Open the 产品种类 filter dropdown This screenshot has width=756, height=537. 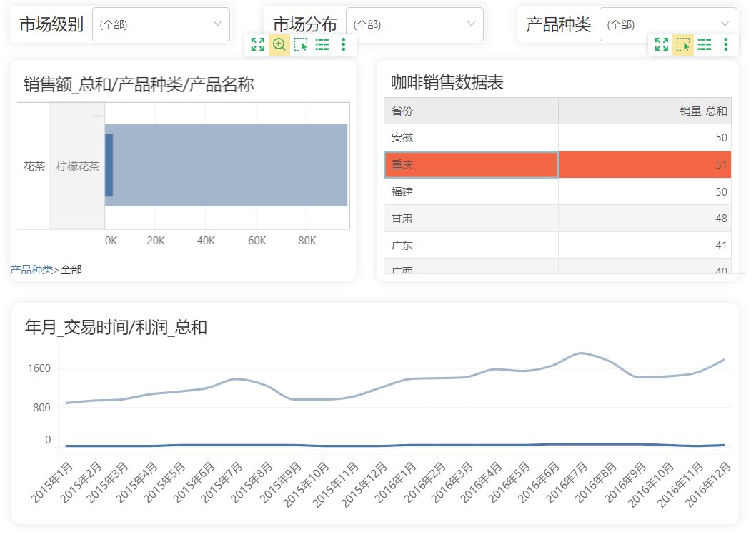click(668, 24)
